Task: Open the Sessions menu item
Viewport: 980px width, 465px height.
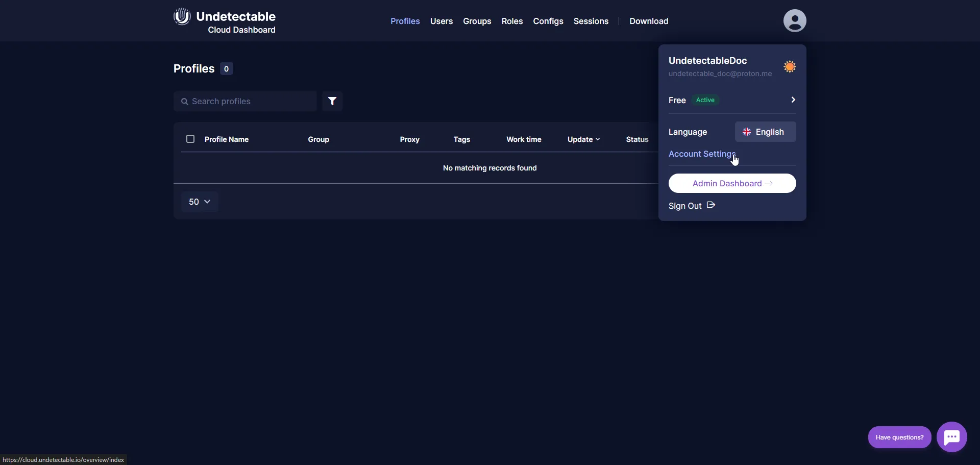Action: click(591, 21)
